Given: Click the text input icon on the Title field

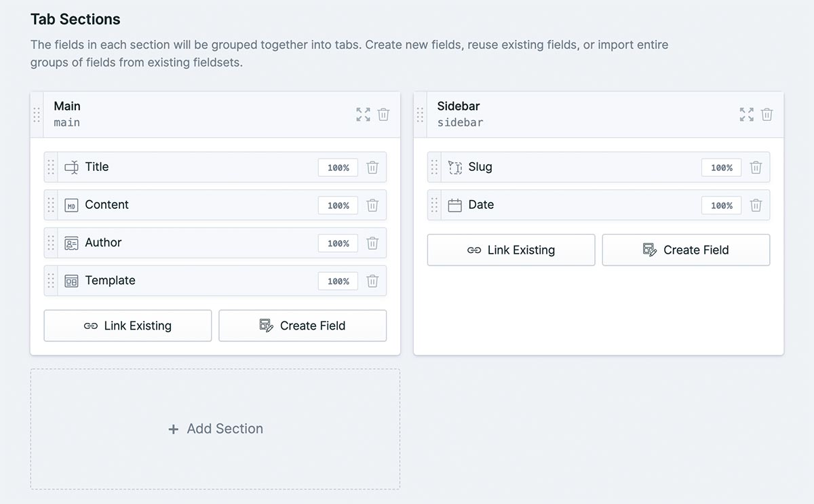Looking at the screenshot, I should point(71,167).
